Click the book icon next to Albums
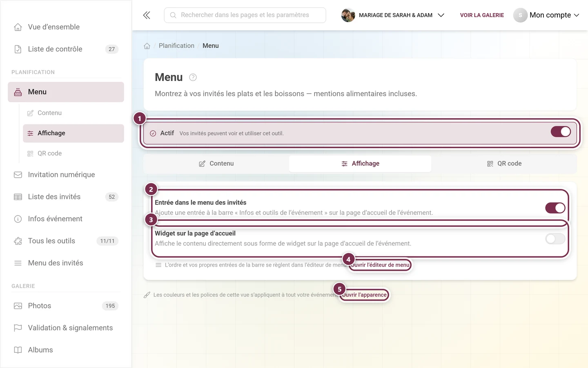Image resolution: width=588 pixels, height=368 pixels. coord(18,350)
